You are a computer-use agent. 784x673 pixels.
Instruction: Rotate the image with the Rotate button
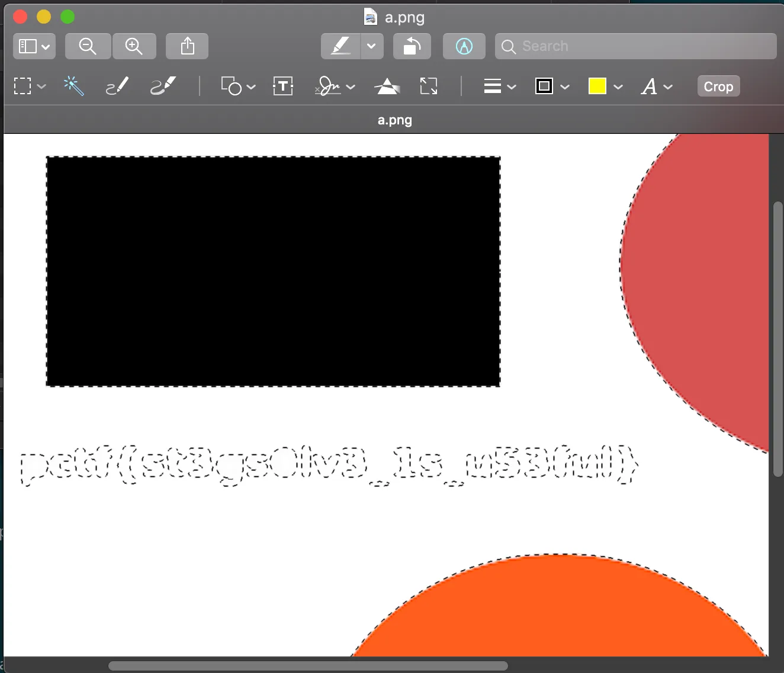pos(412,46)
